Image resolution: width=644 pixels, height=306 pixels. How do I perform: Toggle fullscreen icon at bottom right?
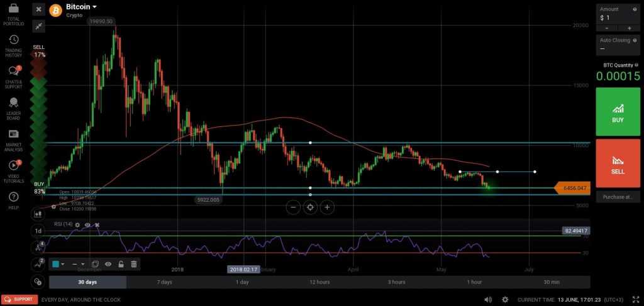coord(635,300)
